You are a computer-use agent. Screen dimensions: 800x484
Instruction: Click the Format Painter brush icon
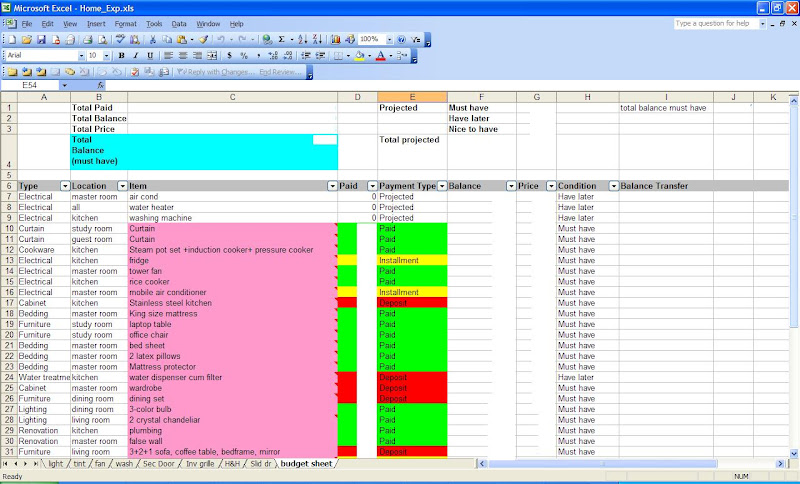(202, 39)
